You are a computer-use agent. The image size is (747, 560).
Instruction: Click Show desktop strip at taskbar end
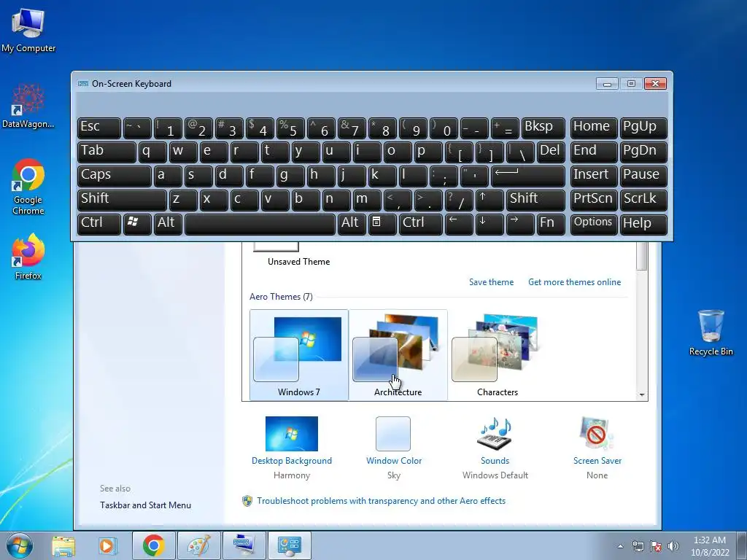click(743, 545)
